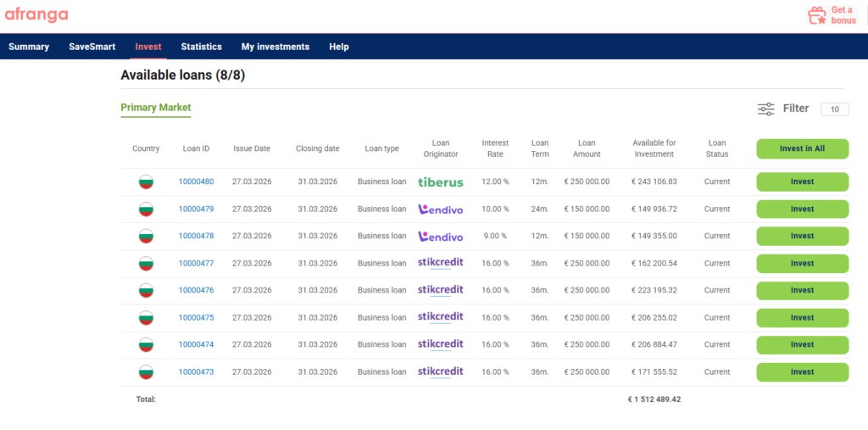Click stikcredit logo for loan 10000477
This screenshot has width=868, height=430.
(x=440, y=263)
